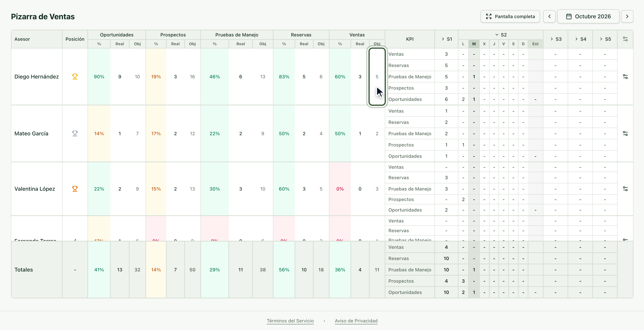Expand week S5 column
The image size is (644, 330).
click(605, 39)
